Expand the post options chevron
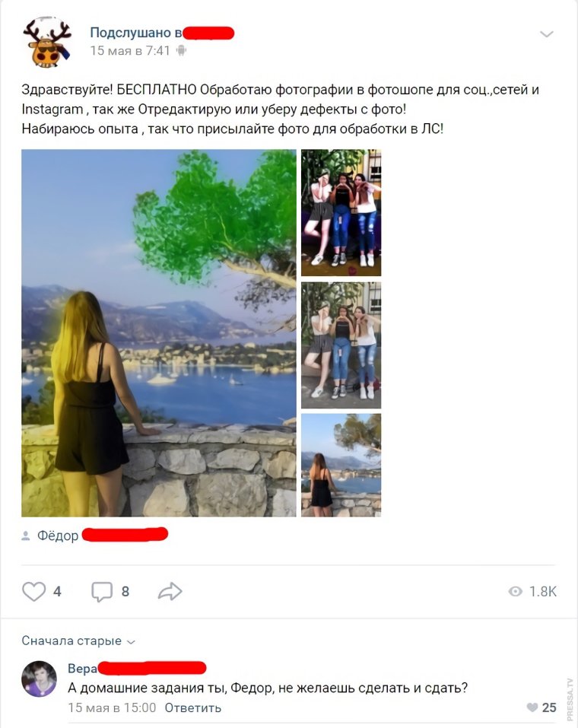The image size is (578, 728). click(x=546, y=34)
